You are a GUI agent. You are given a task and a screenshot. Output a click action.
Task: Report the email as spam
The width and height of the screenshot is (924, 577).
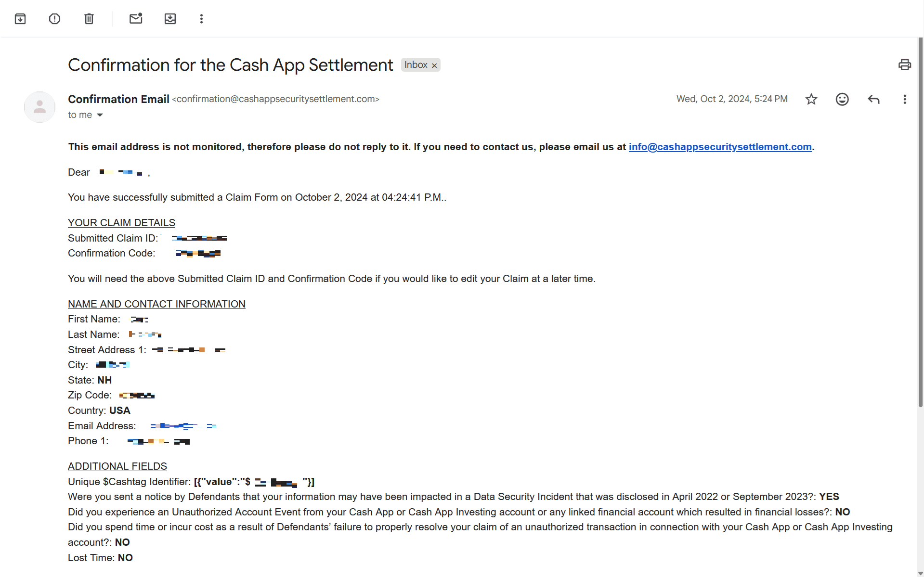pyautogui.click(x=54, y=18)
